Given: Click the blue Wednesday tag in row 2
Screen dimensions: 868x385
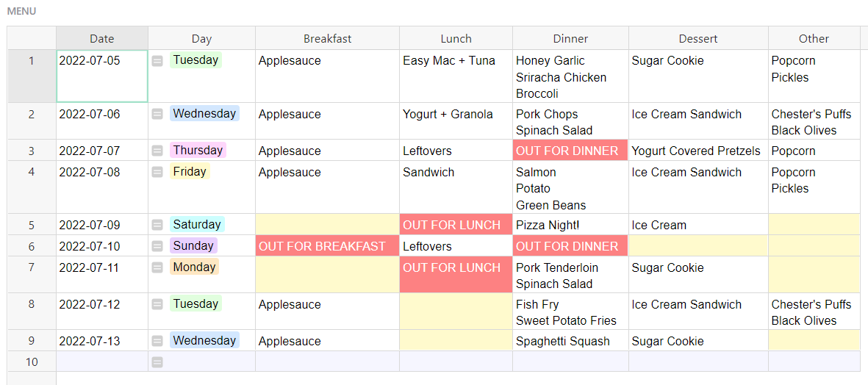Looking at the screenshot, I should pos(204,114).
